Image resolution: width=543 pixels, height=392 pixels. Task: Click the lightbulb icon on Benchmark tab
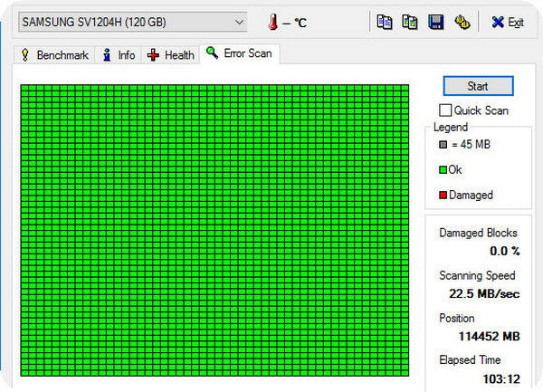coord(24,55)
